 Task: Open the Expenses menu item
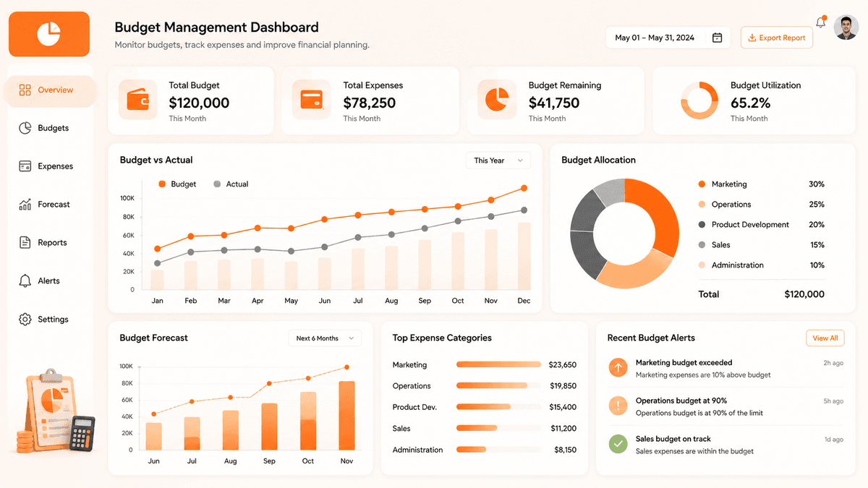(49, 166)
